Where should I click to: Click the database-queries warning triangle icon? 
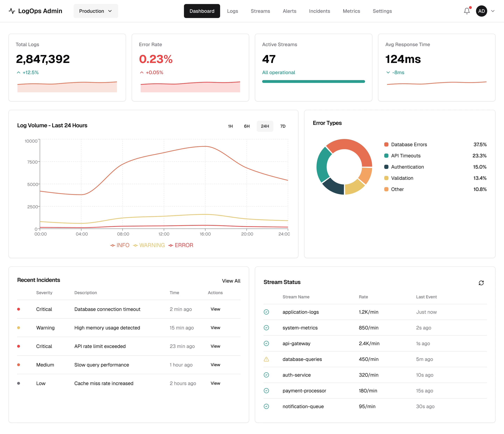point(266,359)
